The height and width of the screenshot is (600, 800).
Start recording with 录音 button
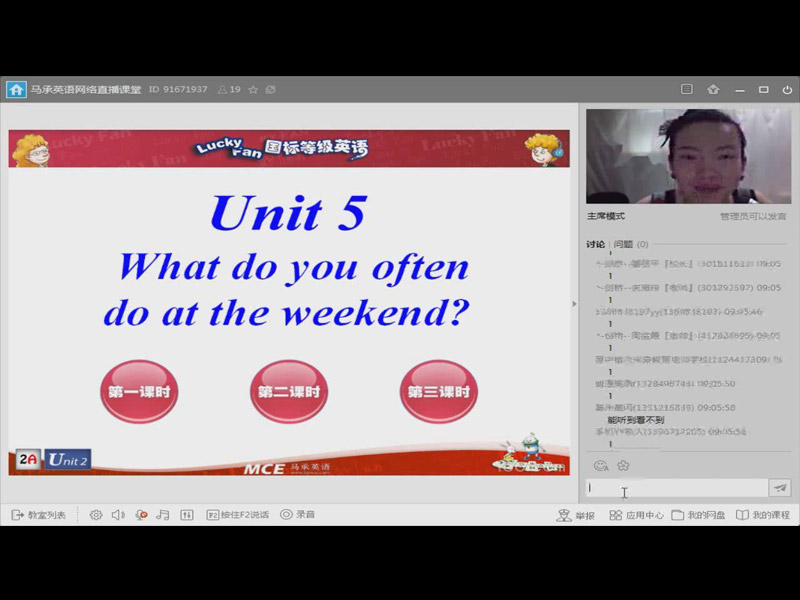[x=297, y=515]
